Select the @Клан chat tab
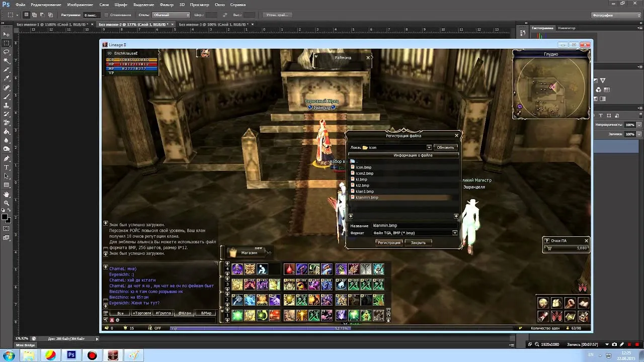644x362 pixels. [185, 313]
